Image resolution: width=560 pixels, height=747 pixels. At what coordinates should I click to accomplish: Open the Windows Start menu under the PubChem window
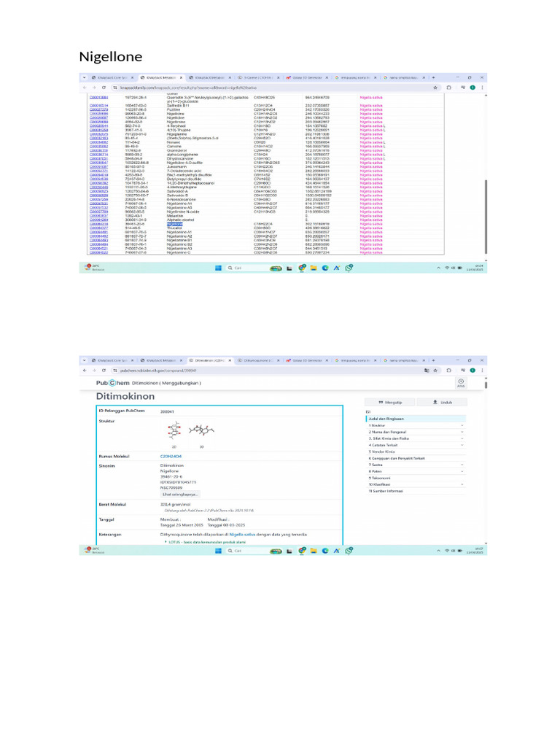(x=218, y=551)
